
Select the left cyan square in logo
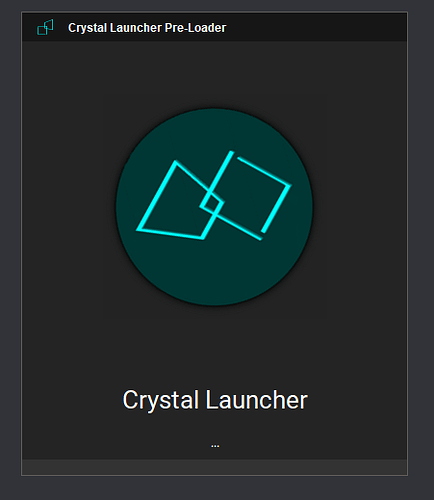[x=180, y=200]
